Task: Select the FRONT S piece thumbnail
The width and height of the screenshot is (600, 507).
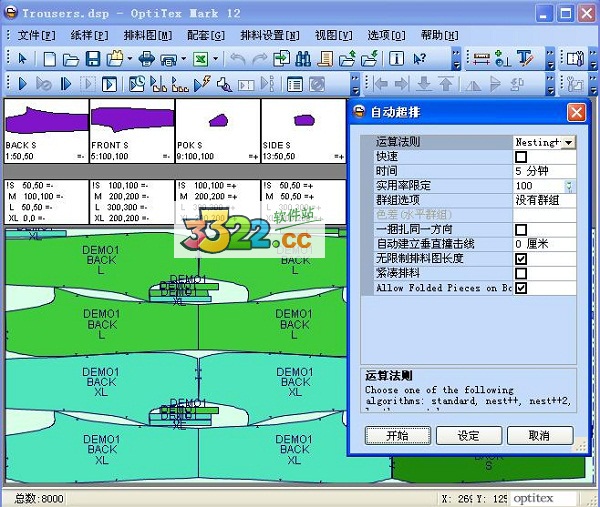Action: 132,131
